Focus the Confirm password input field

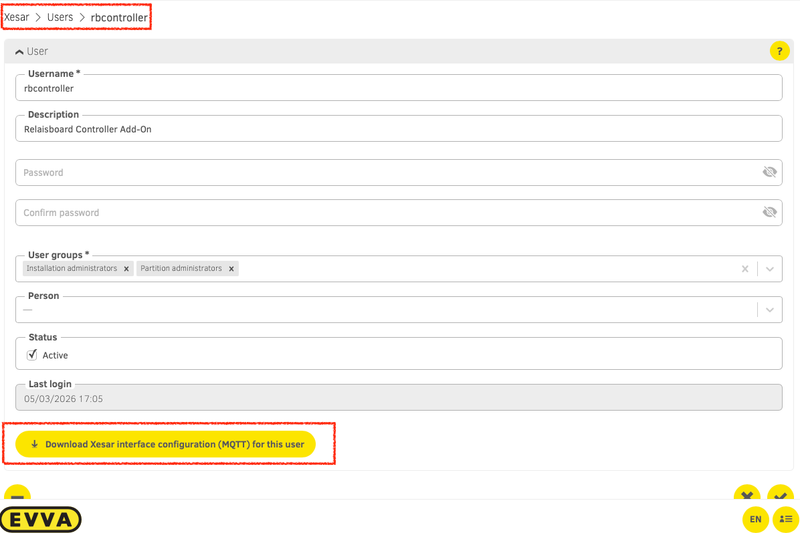[x=398, y=212]
